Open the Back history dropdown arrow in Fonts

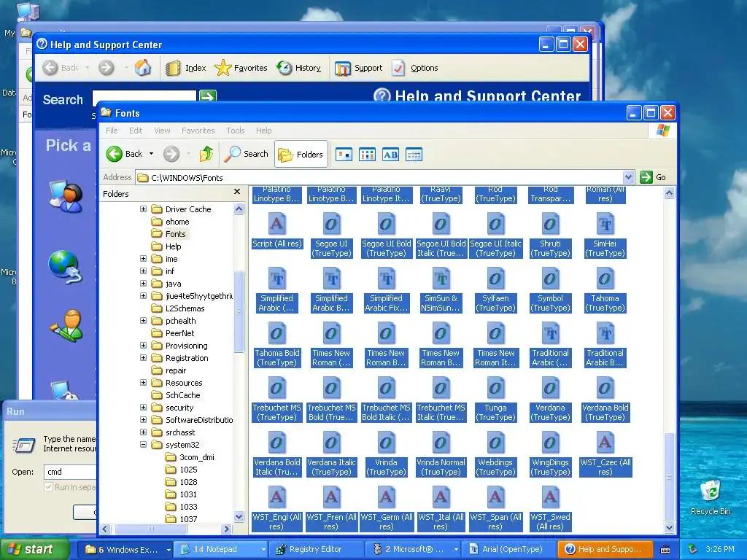coord(151,154)
